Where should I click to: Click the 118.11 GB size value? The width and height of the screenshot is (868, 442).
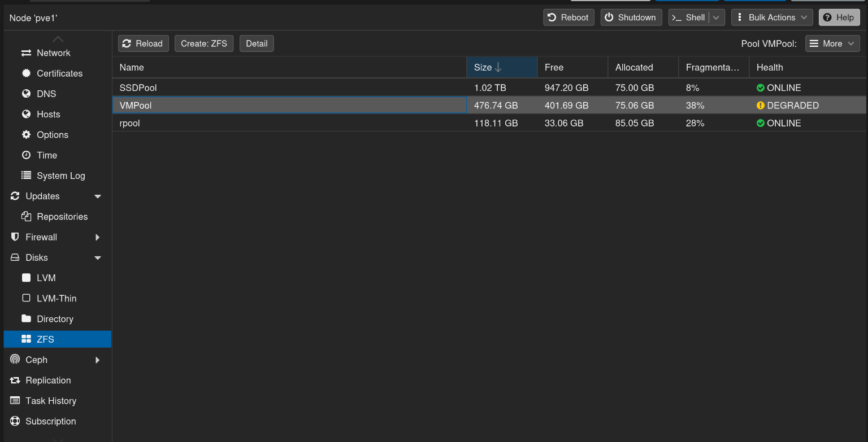(496, 123)
